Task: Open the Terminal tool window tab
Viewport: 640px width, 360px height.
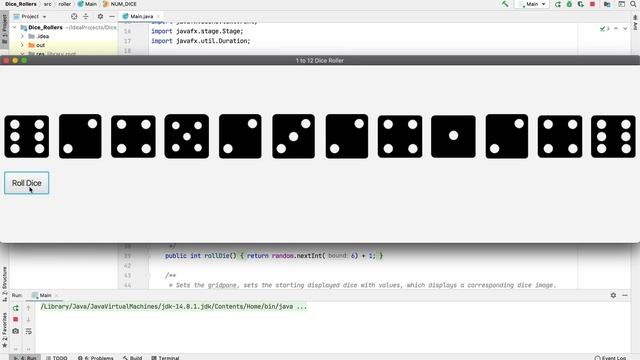Action: 165,358
